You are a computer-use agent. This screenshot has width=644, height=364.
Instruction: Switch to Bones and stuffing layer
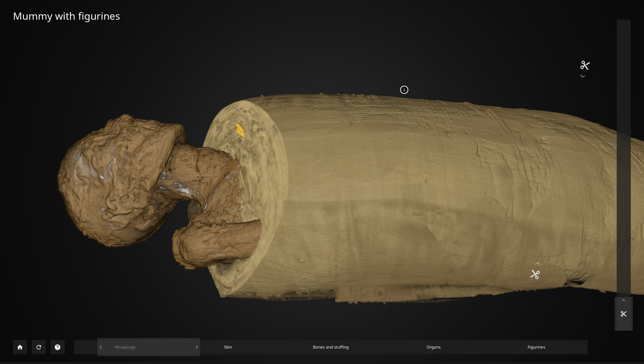330,347
